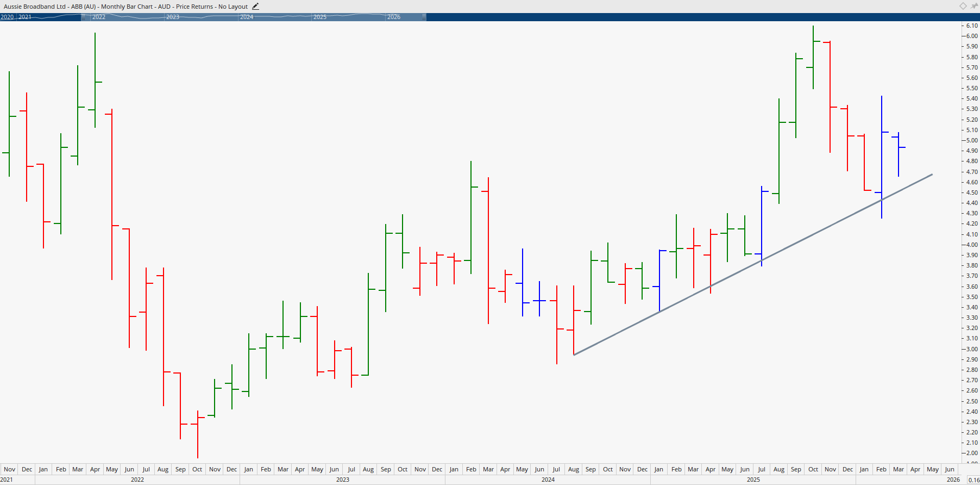Click the blue February 2026 price bar

pos(881,157)
